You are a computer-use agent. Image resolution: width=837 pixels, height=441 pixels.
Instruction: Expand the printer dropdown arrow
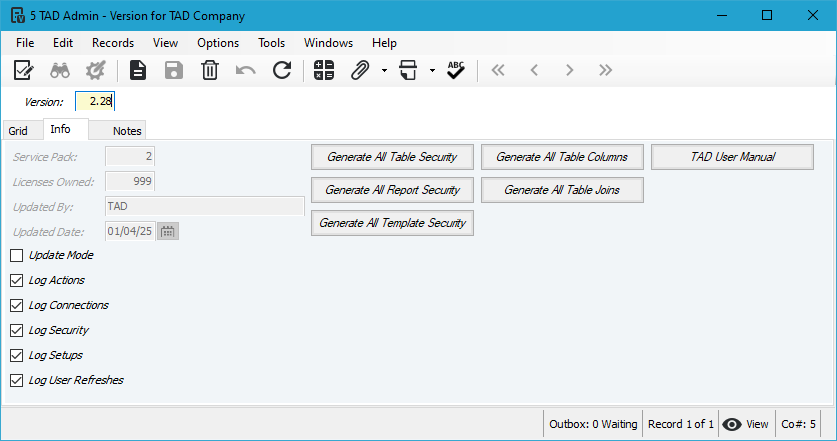[432, 70]
